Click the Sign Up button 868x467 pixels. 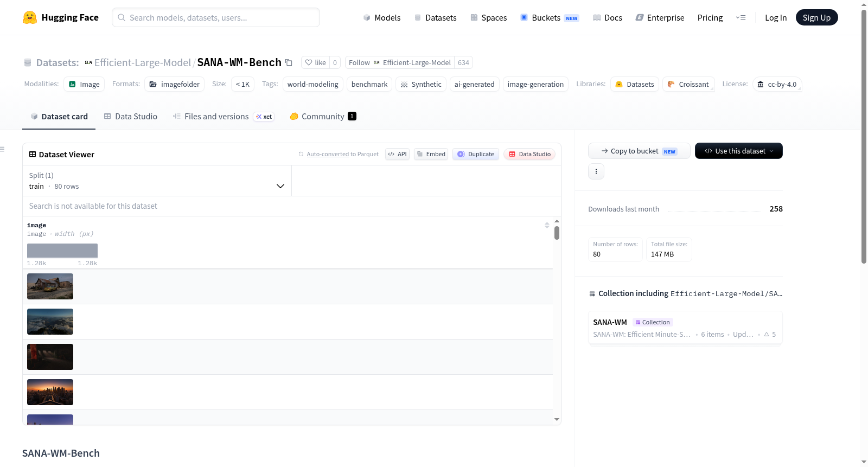tap(816, 17)
